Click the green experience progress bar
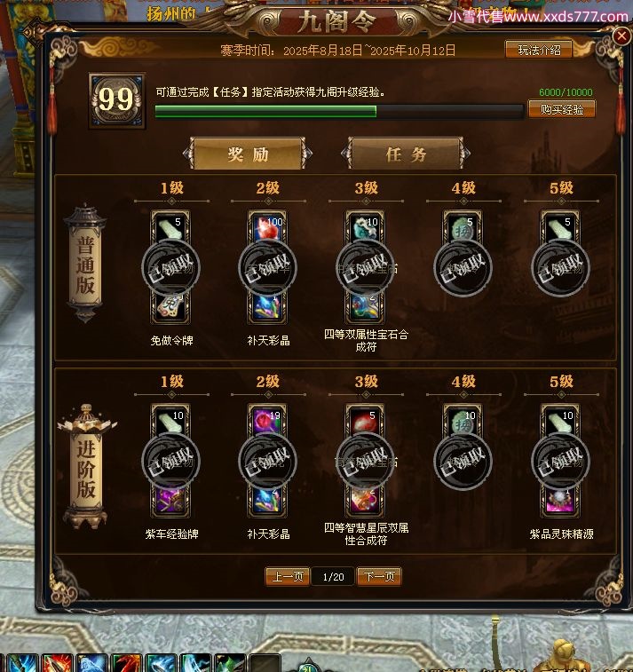The image size is (633, 672). (339, 112)
